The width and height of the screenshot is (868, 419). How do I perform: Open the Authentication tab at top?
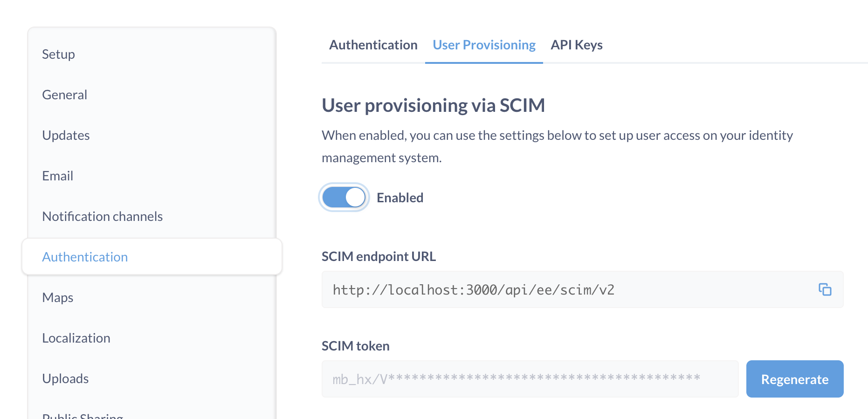(373, 45)
